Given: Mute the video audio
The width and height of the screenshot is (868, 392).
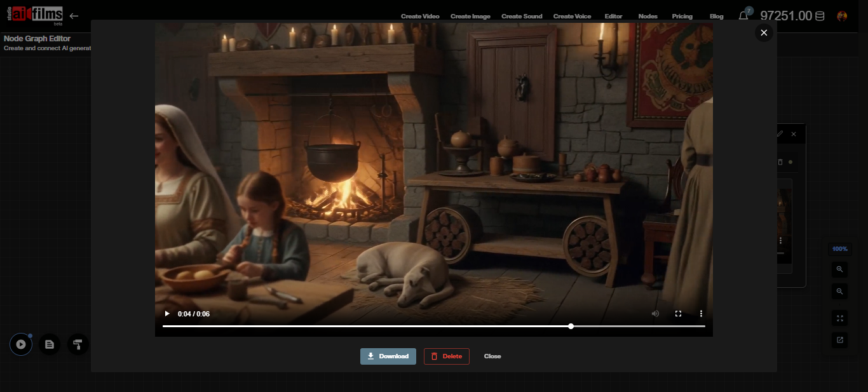Looking at the screenshot, I should pos(655,313).
